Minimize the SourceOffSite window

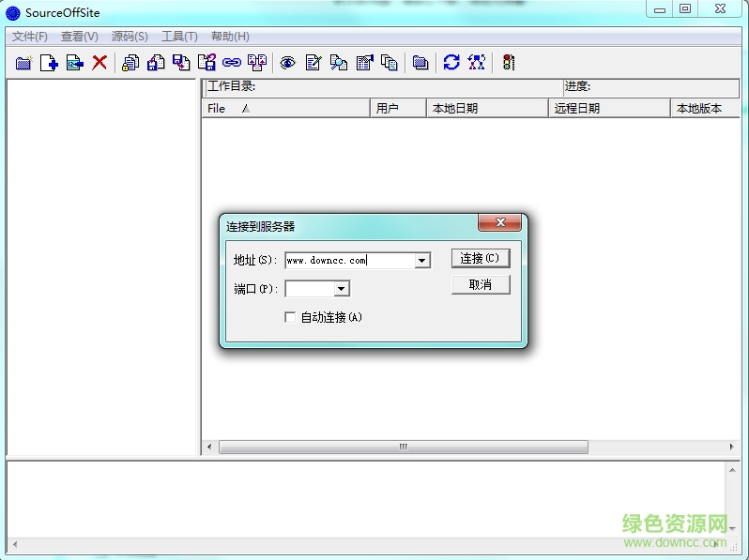pyautogui.click(x=660, y=9)
